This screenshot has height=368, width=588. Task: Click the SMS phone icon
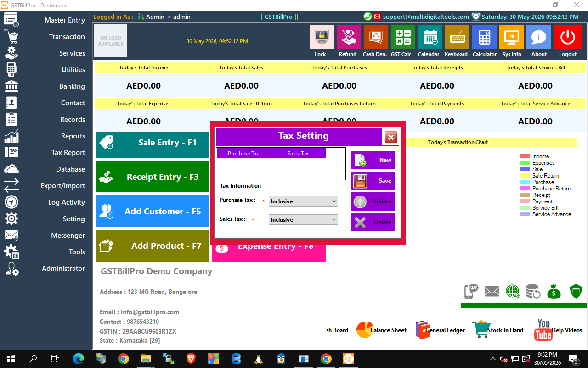pyautogui.click(x=471, y=291)
